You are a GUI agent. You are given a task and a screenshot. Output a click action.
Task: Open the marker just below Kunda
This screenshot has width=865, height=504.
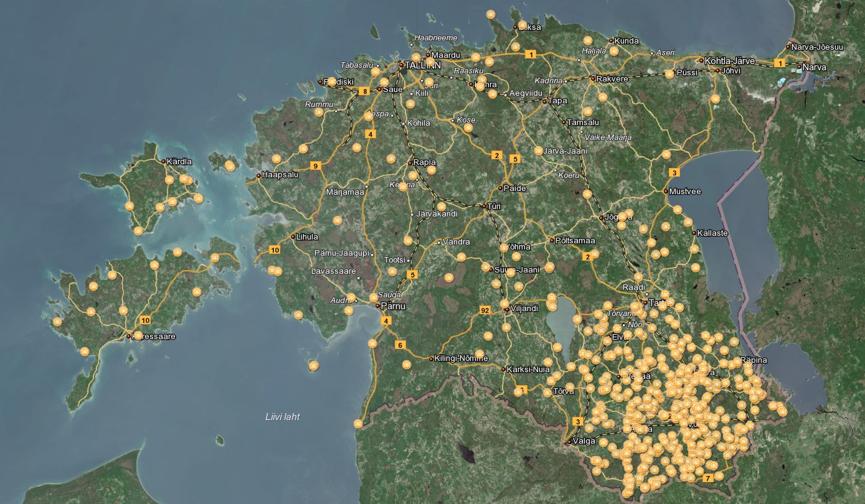[x=615, y=52]
